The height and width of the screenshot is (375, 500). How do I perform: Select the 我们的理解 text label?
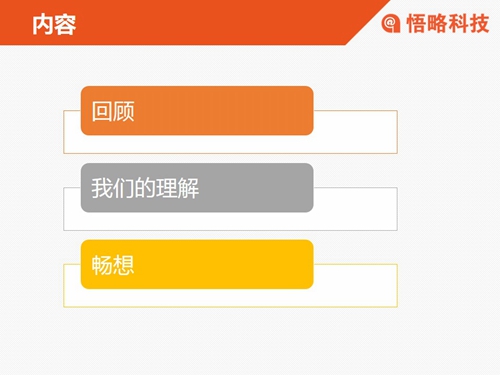coord(145,188)
